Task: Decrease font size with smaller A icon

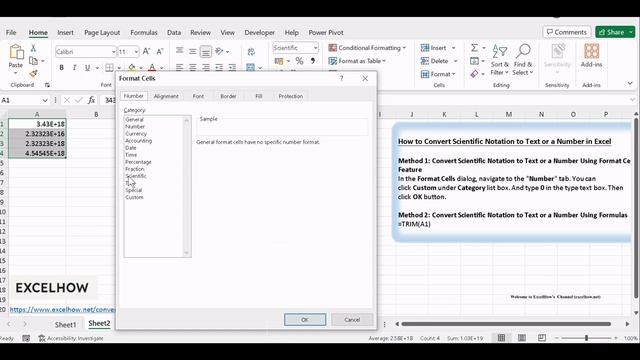Action: tap(160, 51)
